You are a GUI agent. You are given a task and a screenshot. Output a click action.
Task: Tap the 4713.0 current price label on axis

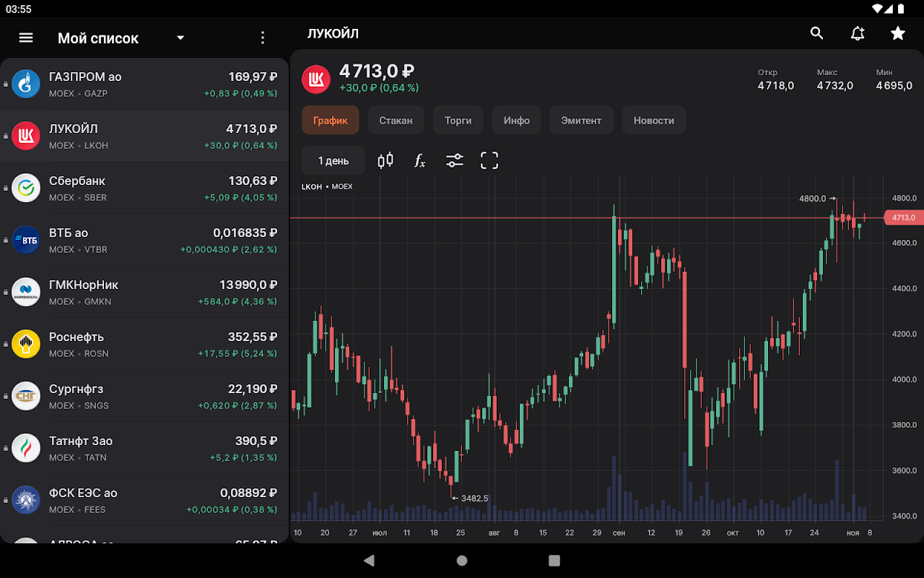(x=904, y=217)
